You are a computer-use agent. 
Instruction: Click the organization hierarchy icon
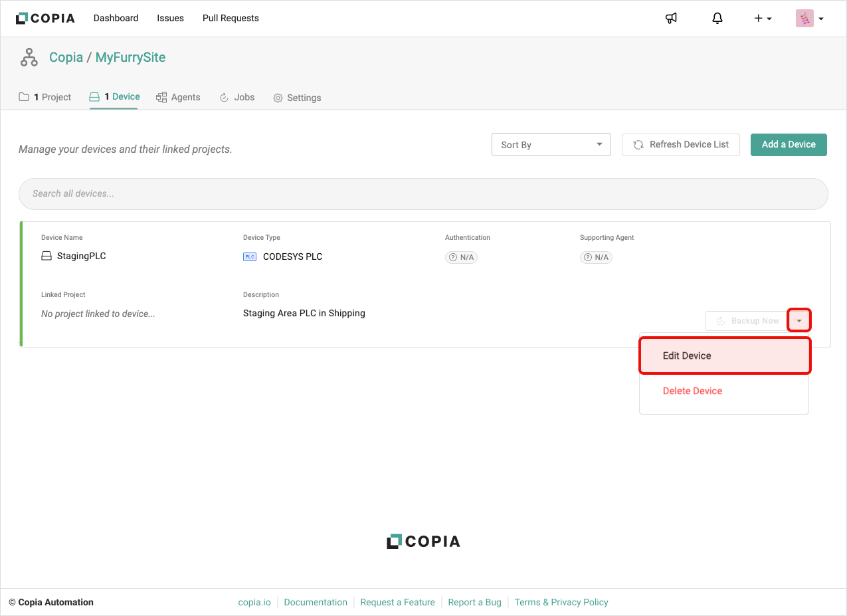pos(29,58)
